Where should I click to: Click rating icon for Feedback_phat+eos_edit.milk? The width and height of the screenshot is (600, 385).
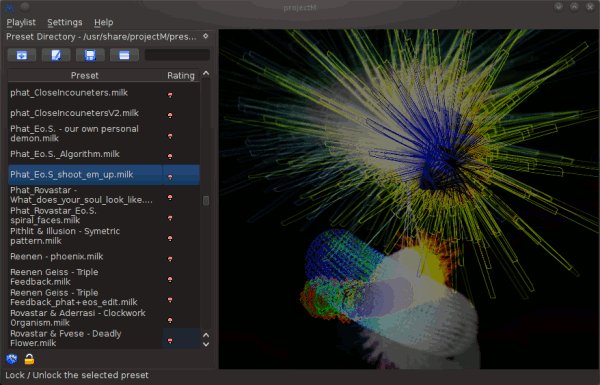point(170,300)
